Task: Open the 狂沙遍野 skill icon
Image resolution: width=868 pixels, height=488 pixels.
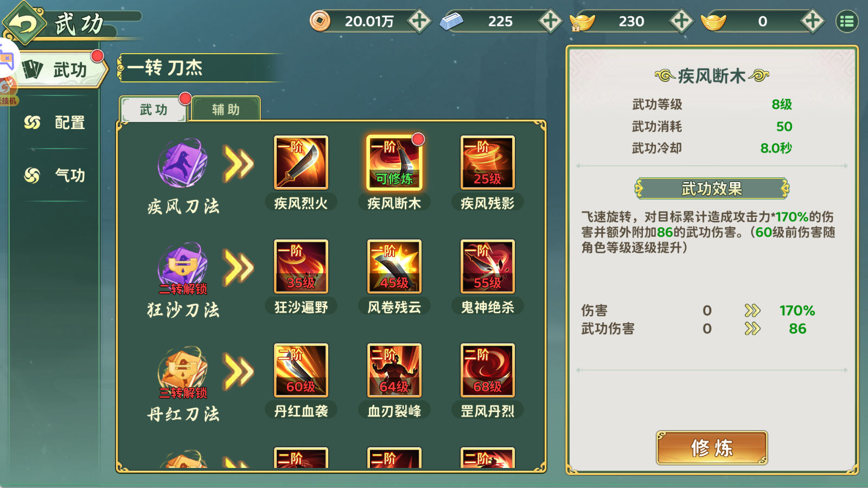Action: click(301, 266)
